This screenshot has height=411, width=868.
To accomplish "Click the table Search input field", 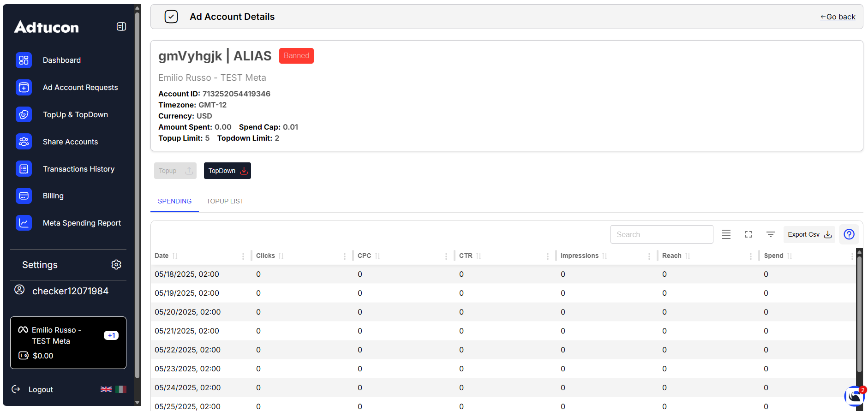I will (x=662, y=234).
